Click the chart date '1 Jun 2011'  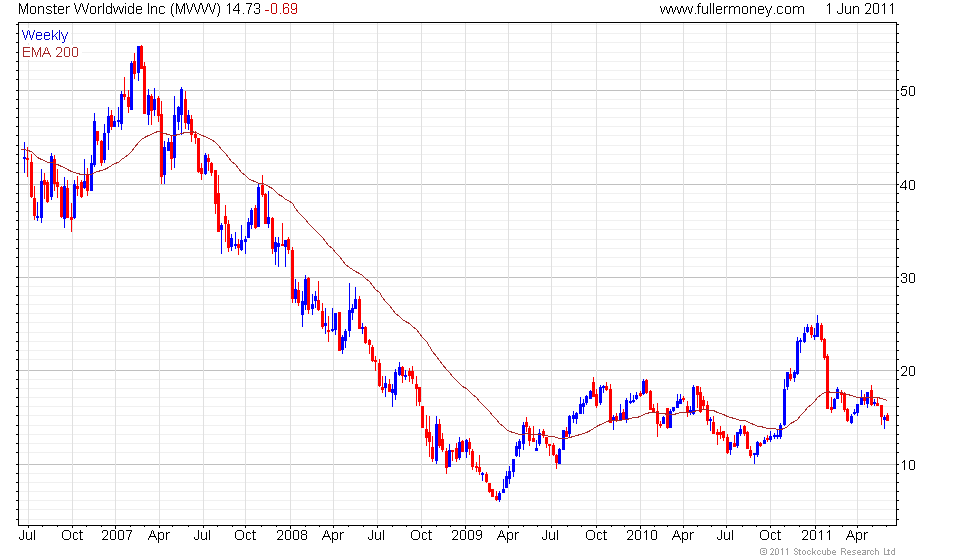(860, 9)
